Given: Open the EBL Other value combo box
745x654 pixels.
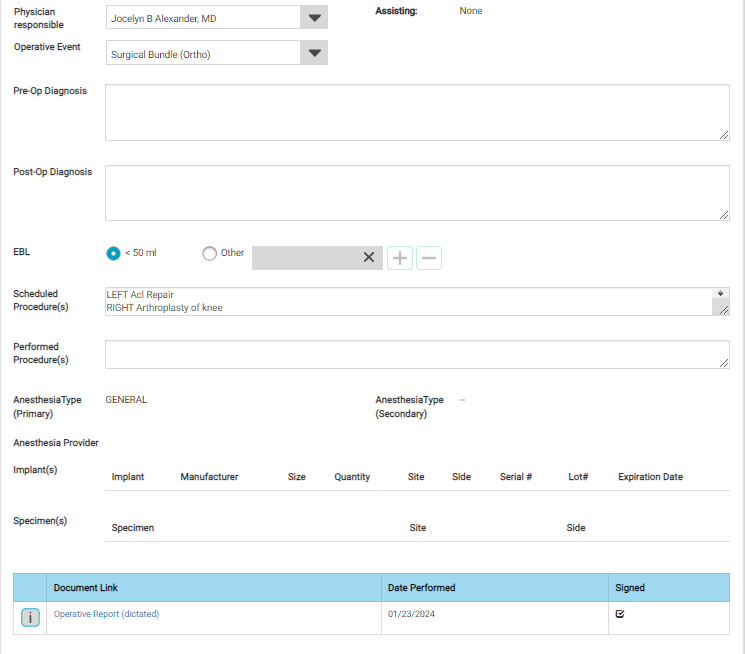Looking at the screenshot, I should tap(303, 257).
